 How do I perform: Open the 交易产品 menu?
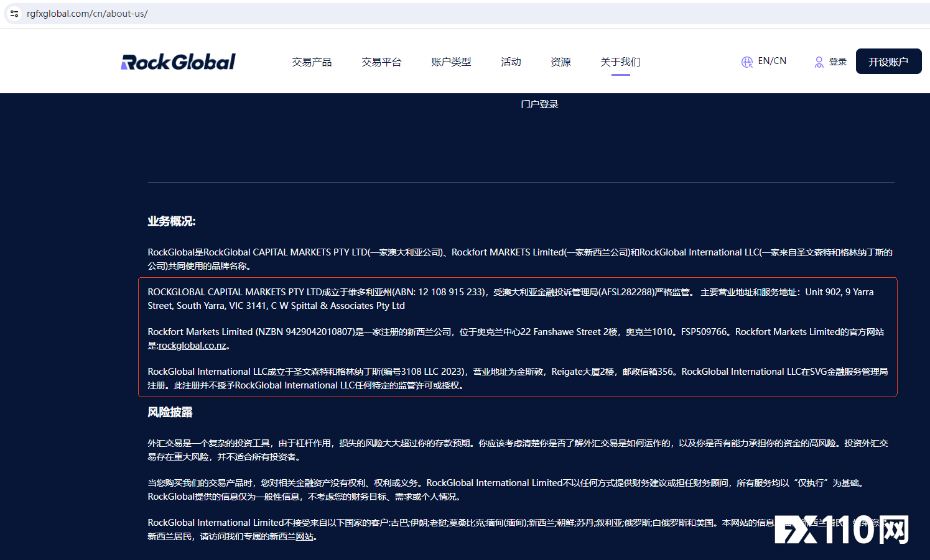coord(312,62)
